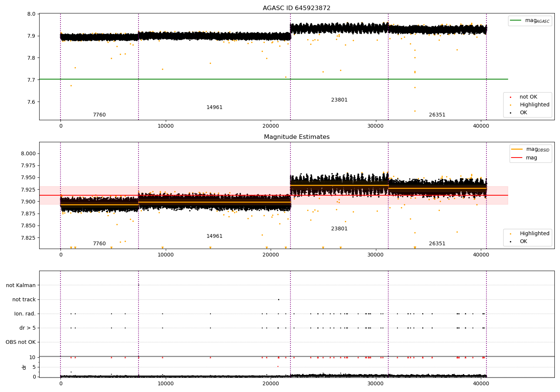
Task: Click the 7.825 y-tick label
Action: [29, 238]
